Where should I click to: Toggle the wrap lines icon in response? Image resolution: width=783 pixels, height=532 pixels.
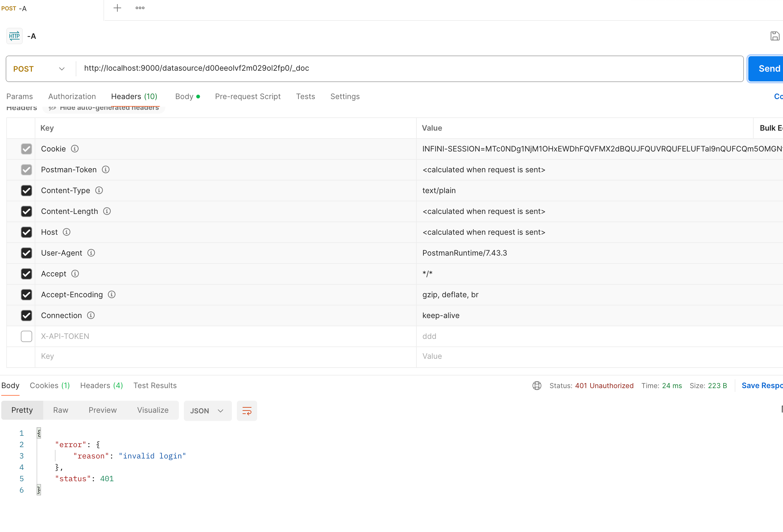[247, 411]
